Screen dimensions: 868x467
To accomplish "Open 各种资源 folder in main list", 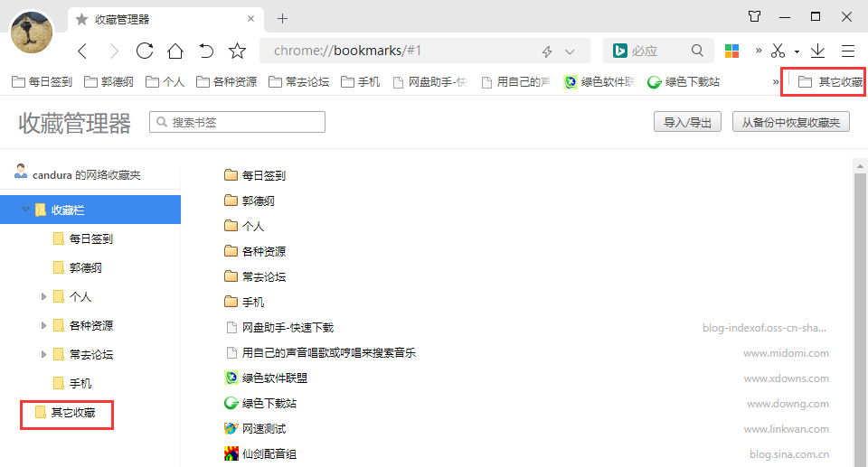I will pos(255,251).
